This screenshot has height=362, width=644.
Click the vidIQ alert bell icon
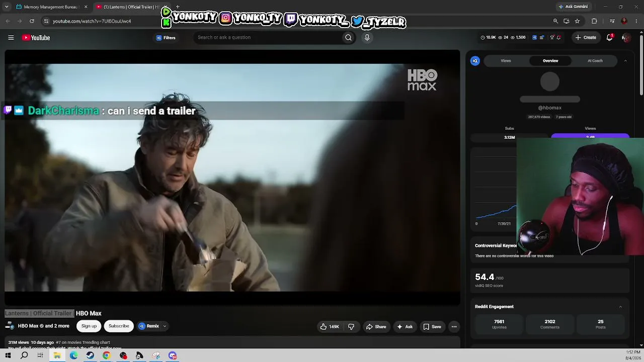pyautogui.click(x=559, y=37)
